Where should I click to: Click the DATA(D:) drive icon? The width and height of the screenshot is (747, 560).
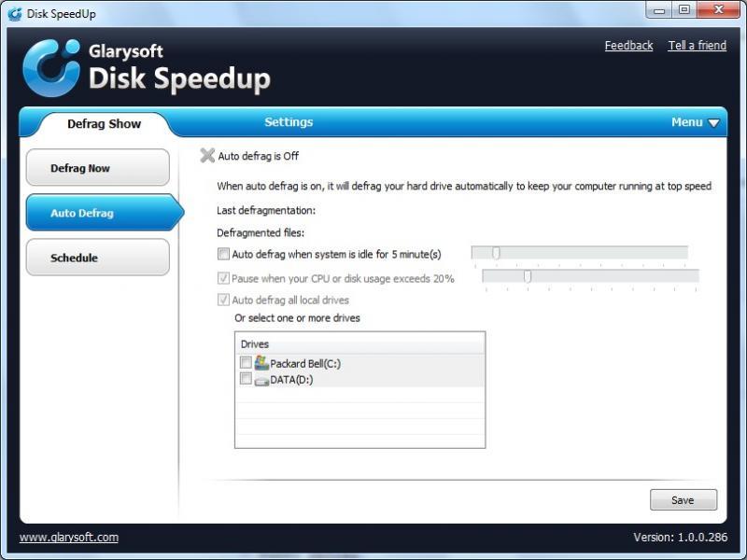[x=261, y=381]
